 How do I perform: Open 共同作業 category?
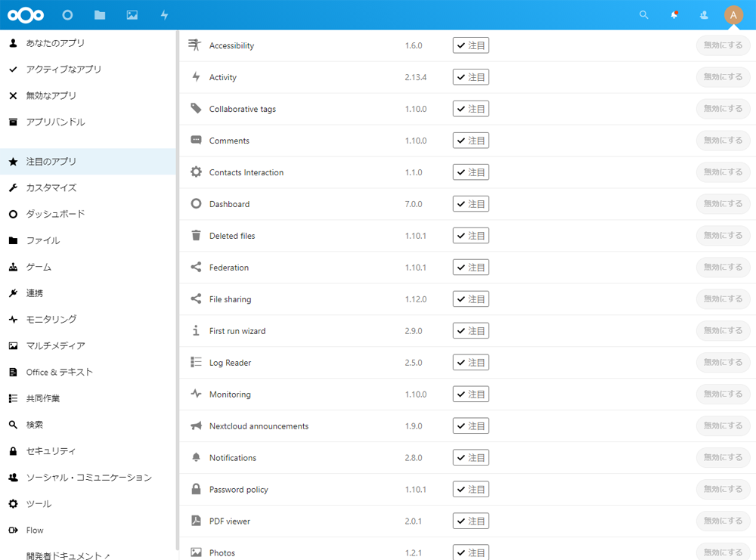point(88,398)
